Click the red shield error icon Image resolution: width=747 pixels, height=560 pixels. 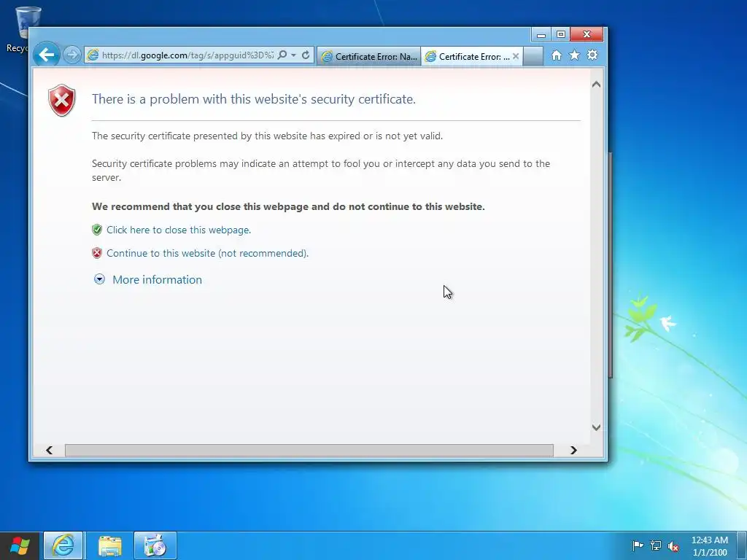pos(62,100)
